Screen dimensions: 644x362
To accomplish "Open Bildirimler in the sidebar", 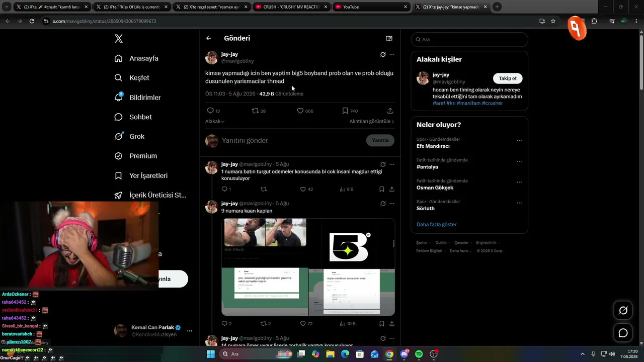I will [x=137, y=98].
